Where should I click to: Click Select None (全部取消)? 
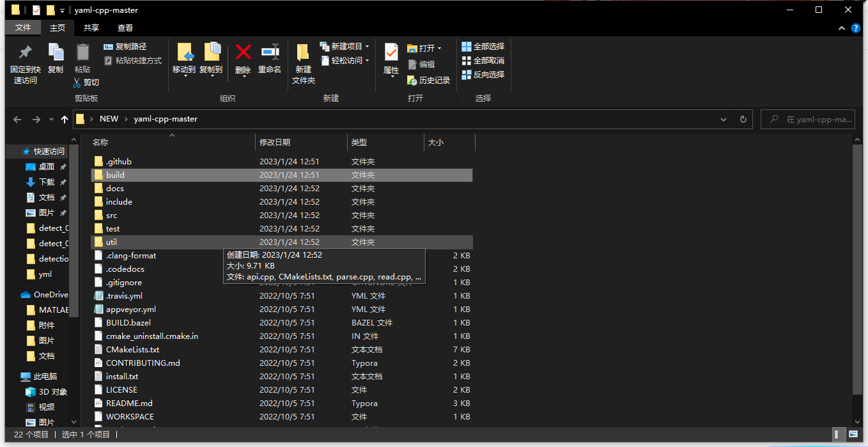[x=483, y=61]
